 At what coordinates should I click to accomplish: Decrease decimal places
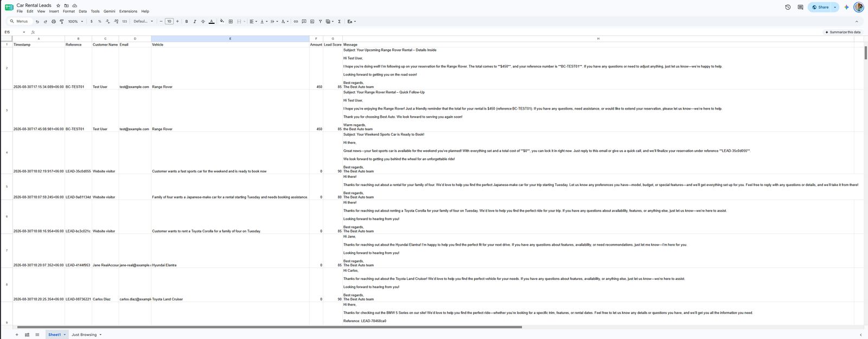107,22
